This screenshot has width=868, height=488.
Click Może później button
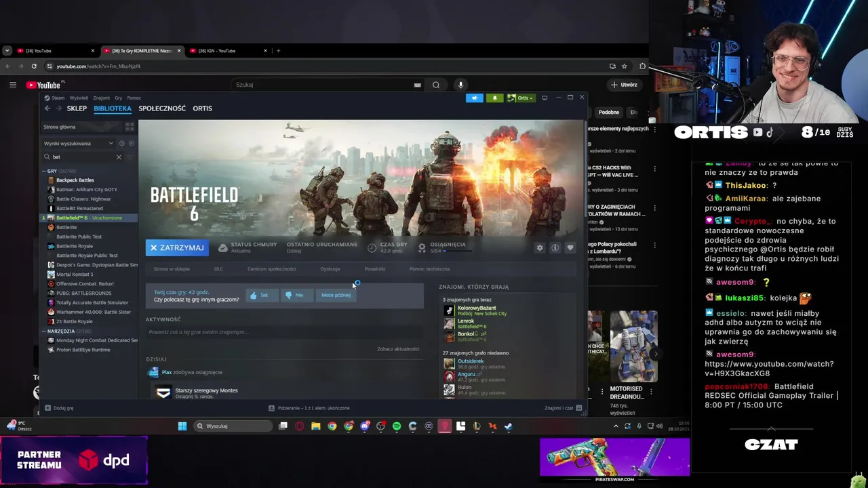pyautogui.click(x=336, y=295)
